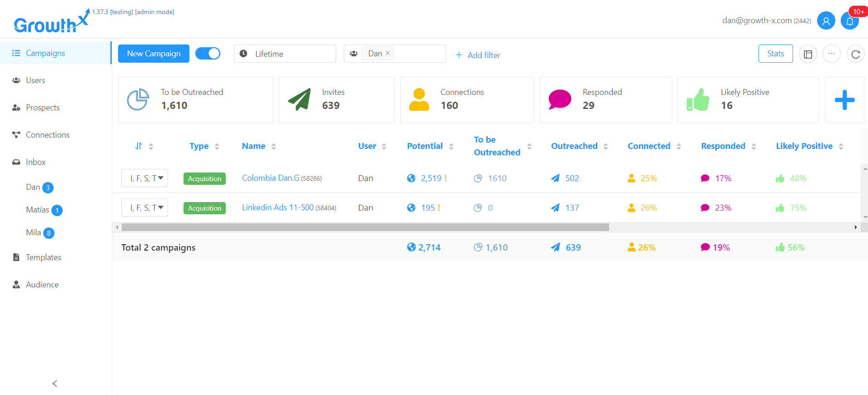Click globe icon in Colombia Dan.G row
This screenshot has height=395, width=868.
[411, 178]
